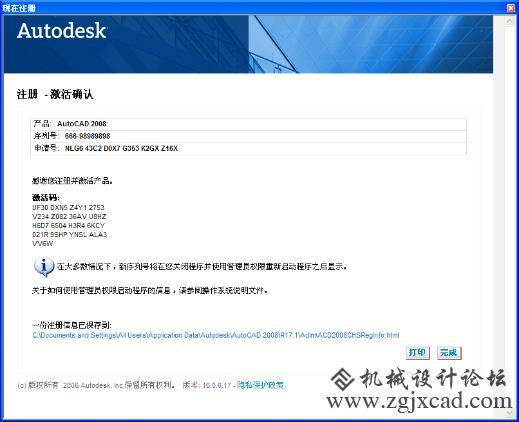Click the www.zgjxcad.com watermark text
This screenshot has height=422, width=519.
(x=419, y=401)
